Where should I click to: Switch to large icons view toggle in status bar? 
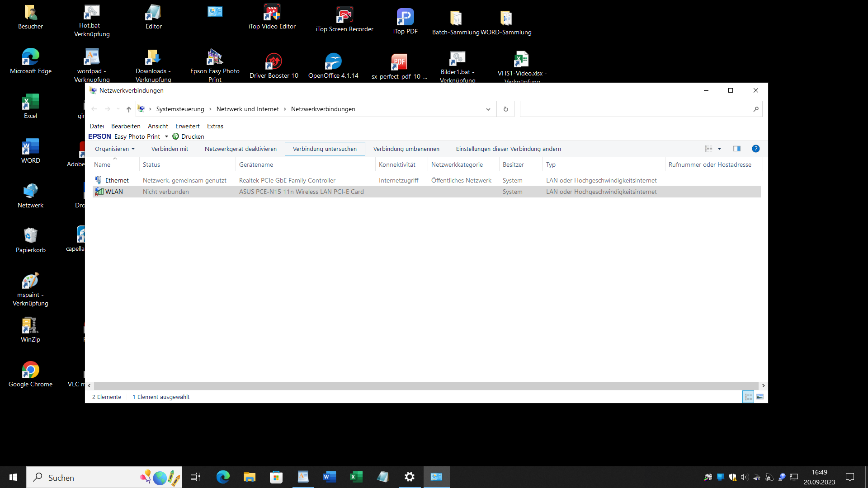point(760,397)
